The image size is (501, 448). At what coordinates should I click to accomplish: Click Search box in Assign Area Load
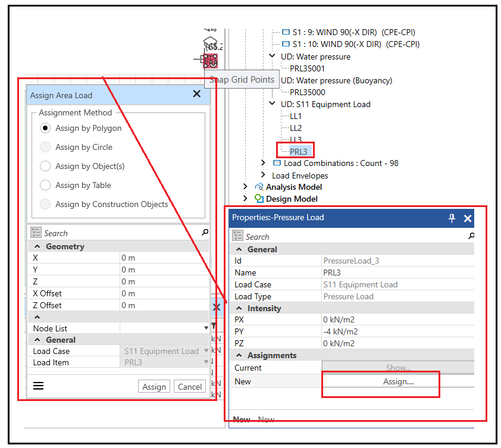121,233
